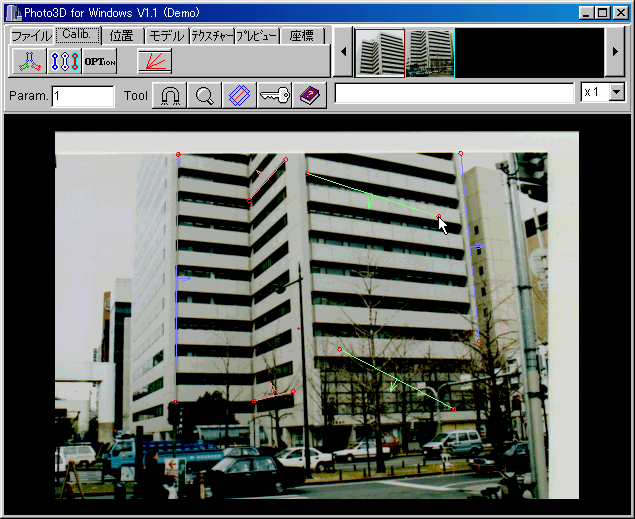Select the first building thumbnail
The image size is (635, 519).
pos(380,53)
